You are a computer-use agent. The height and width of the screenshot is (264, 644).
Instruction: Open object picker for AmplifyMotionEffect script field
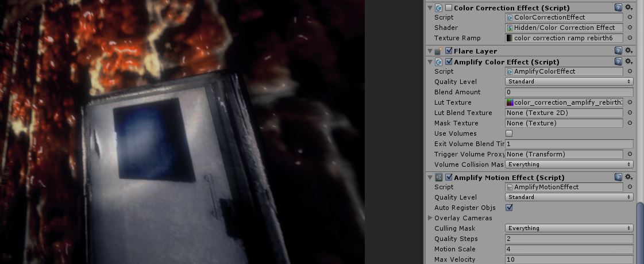[x=630, y=187]
